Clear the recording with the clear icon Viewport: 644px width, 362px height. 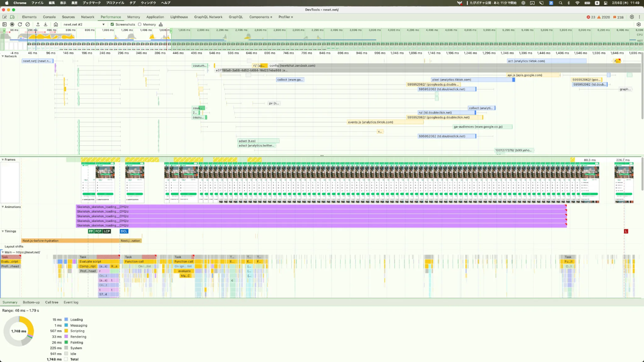pyautogui.click(x=28, y=24)
